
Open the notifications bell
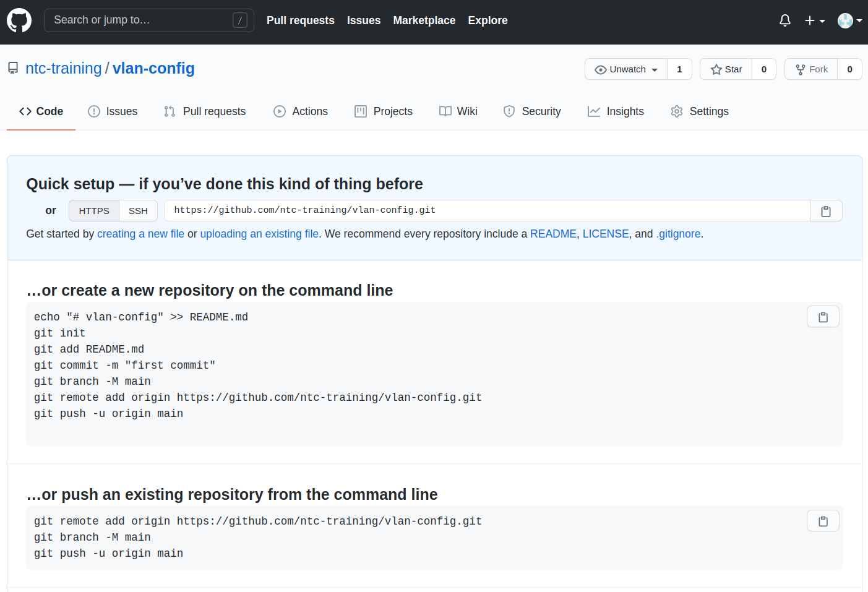click(784, 20)
